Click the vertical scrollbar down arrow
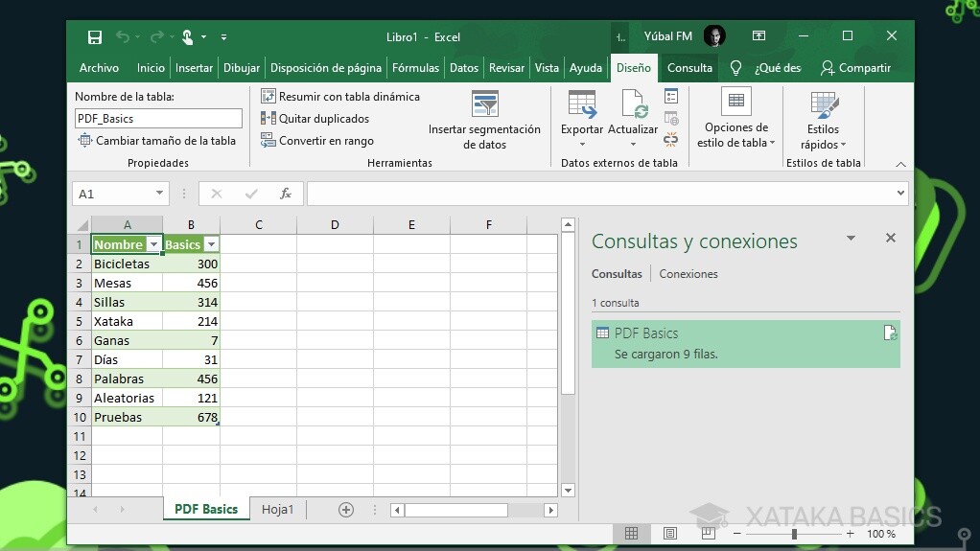Viewport: 980px width, 551px height. point(568,491)
